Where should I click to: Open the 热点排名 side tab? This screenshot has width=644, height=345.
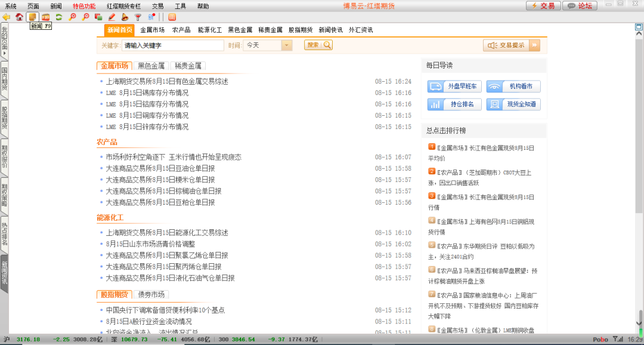point(5,233)
